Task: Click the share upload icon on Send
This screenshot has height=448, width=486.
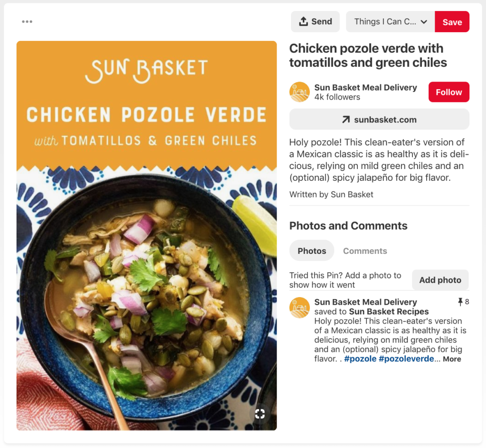Action: point(304,21)
